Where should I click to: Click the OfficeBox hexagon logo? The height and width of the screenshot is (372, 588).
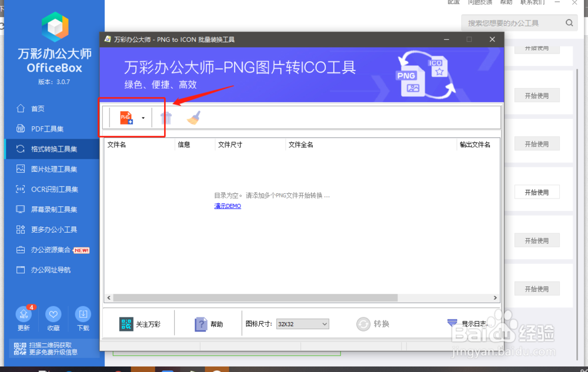pyautogui.click(x=55, y=26)
